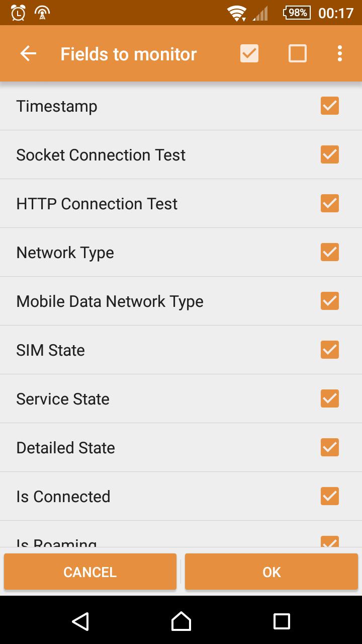Select the Is Connected list row label
The height and width of the screenshot is (644, 362).
63,497
